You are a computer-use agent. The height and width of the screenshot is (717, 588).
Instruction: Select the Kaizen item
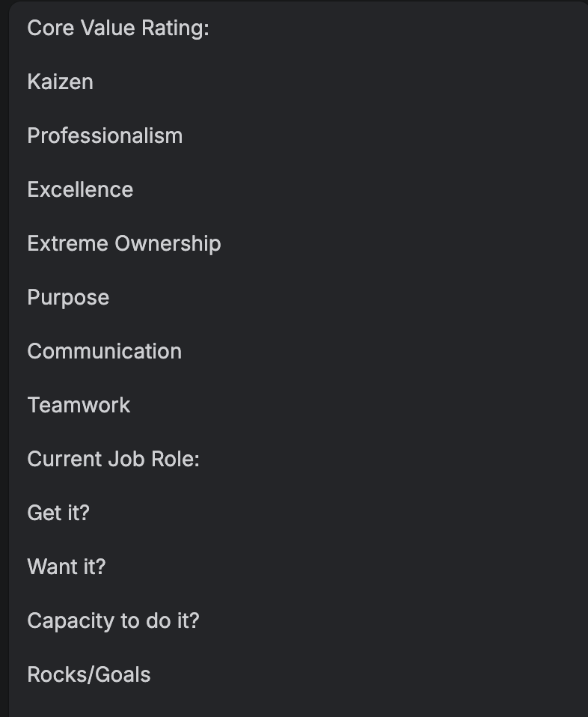tap(61, 82)
